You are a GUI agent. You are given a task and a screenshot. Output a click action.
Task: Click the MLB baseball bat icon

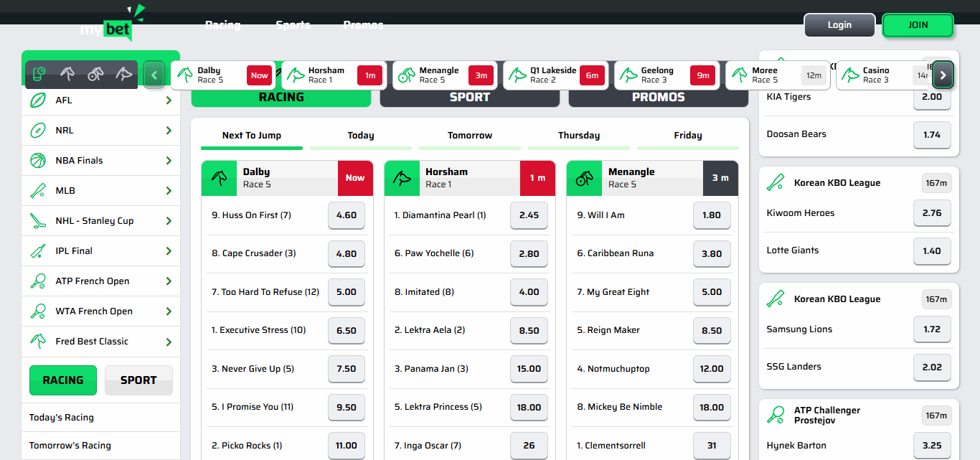[x=38, y=191]
